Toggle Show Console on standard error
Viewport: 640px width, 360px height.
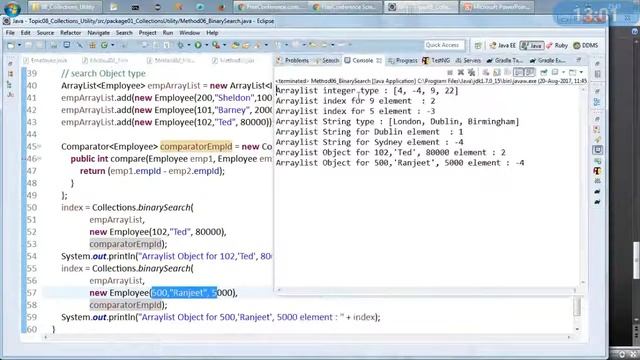530,72
